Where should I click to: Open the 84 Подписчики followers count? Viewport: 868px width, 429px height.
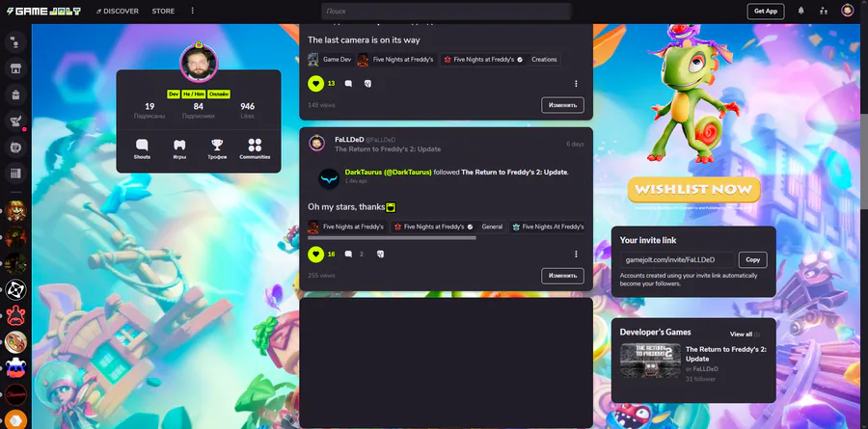[x=198, y=110]
